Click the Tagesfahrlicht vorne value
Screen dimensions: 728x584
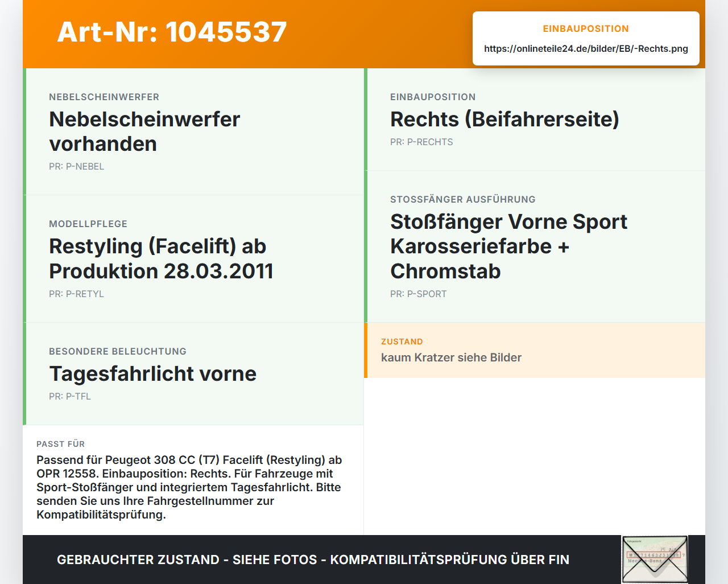point(152,374)
